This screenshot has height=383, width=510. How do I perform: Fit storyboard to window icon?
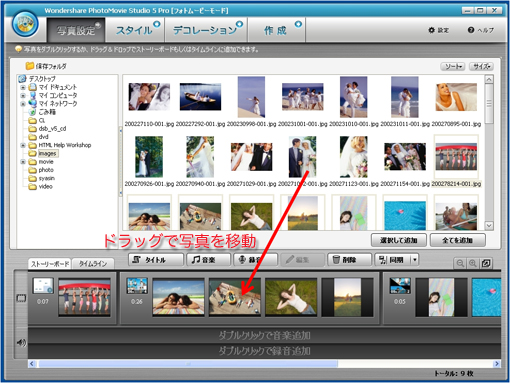click(x=486, y=263)
